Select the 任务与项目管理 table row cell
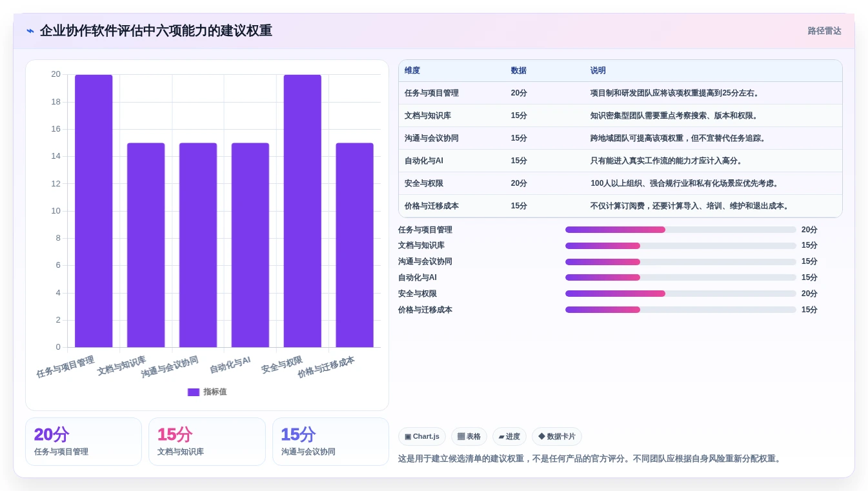This screenshot has height=491, width=868. coord(432,93)
